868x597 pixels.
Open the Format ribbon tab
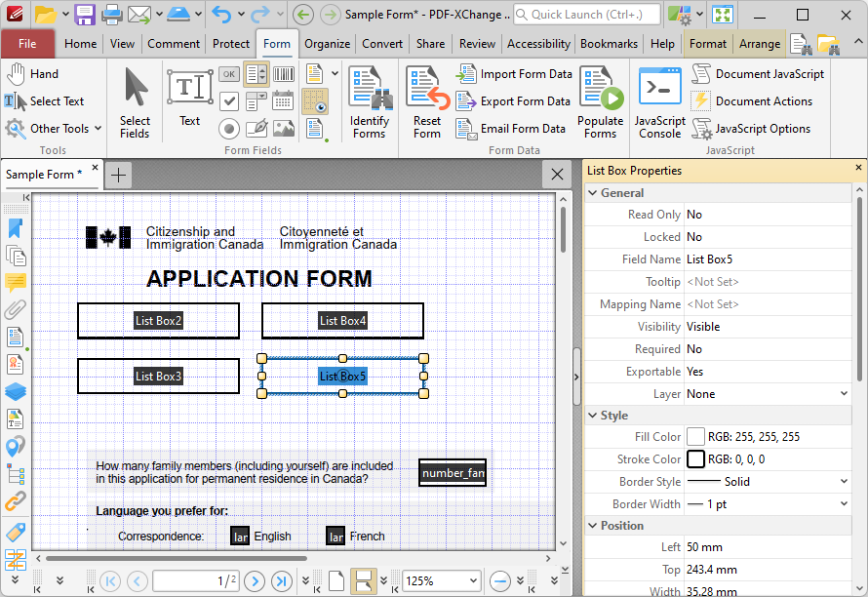pos(708,44)
